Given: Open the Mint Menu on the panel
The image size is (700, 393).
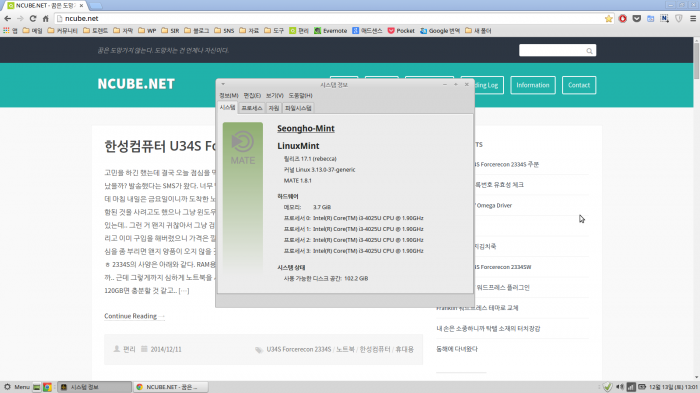Looking at the screenshot, I should tap(17, 387).
